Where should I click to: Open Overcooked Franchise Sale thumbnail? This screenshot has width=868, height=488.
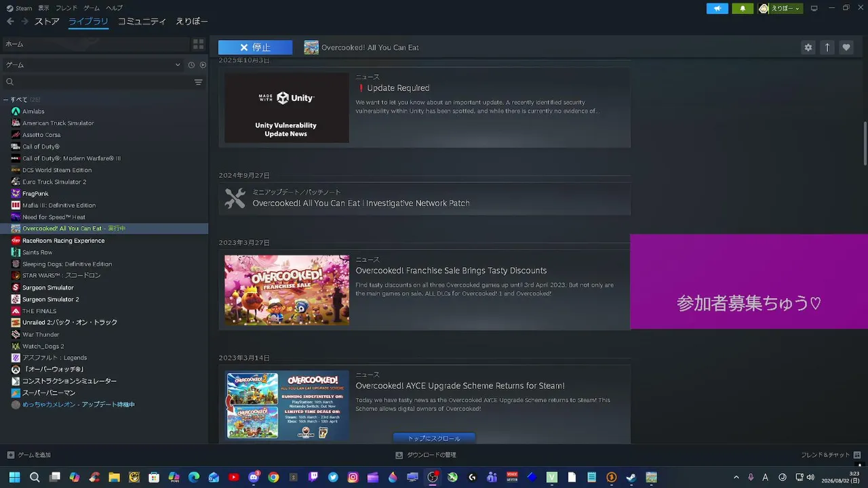(x=287, y=290)
